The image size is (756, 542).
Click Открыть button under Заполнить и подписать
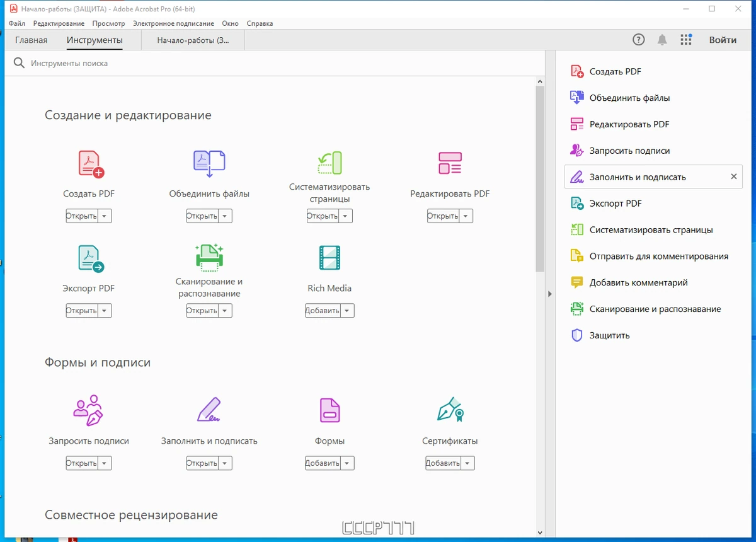pyautogui.click(x=202, y=463)
